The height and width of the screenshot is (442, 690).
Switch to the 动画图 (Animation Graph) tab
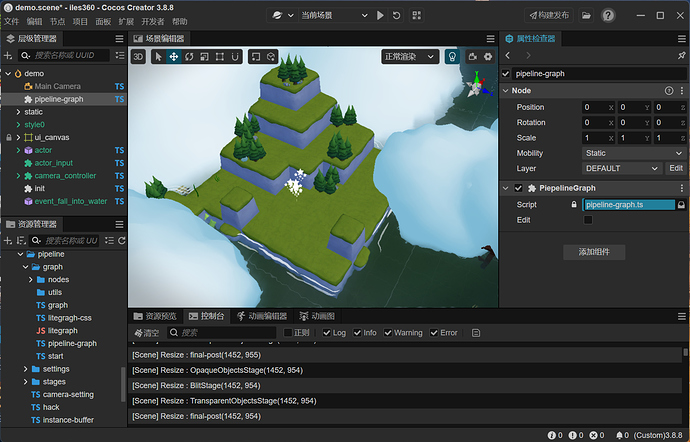[x=317, y=316]
